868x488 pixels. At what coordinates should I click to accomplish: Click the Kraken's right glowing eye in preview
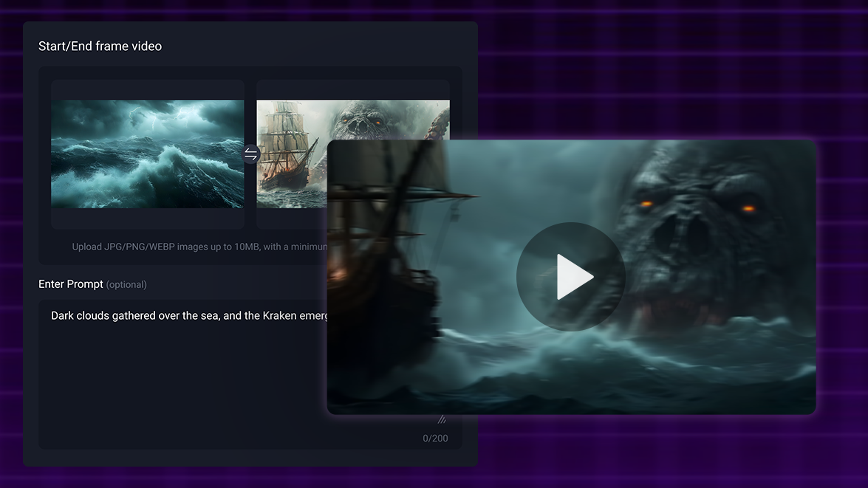pos(748,208)
